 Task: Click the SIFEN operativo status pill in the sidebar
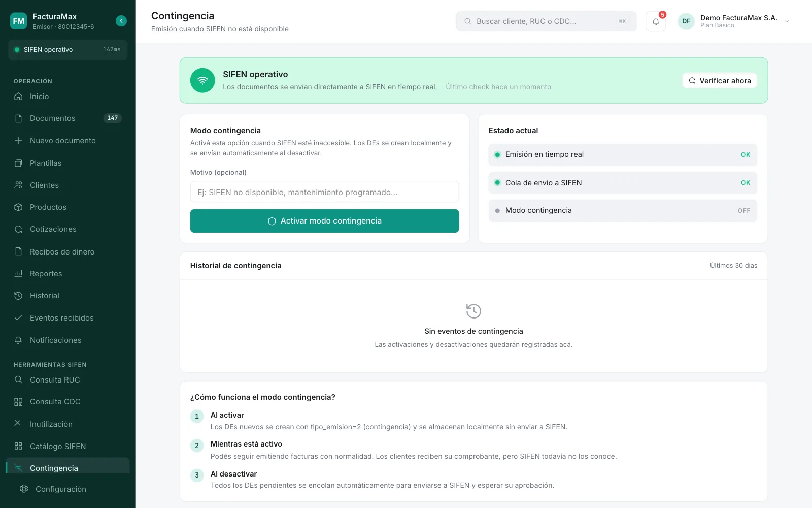tap(67, 50)
